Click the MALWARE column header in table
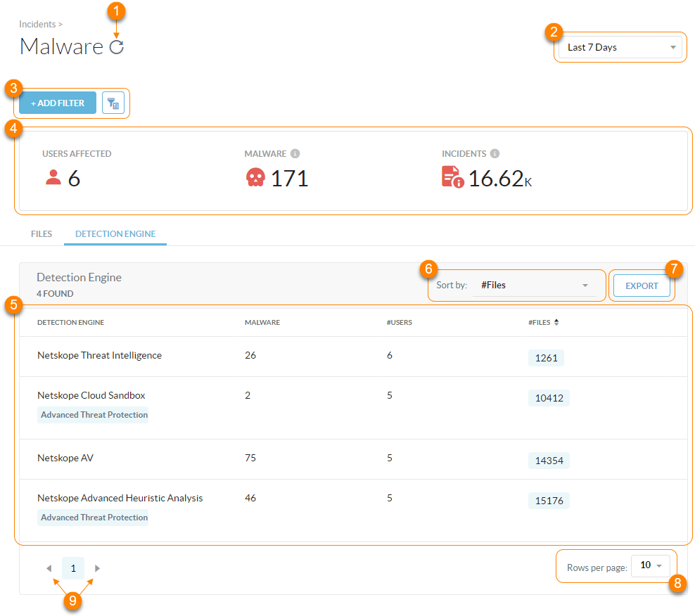 coord(262,322)
